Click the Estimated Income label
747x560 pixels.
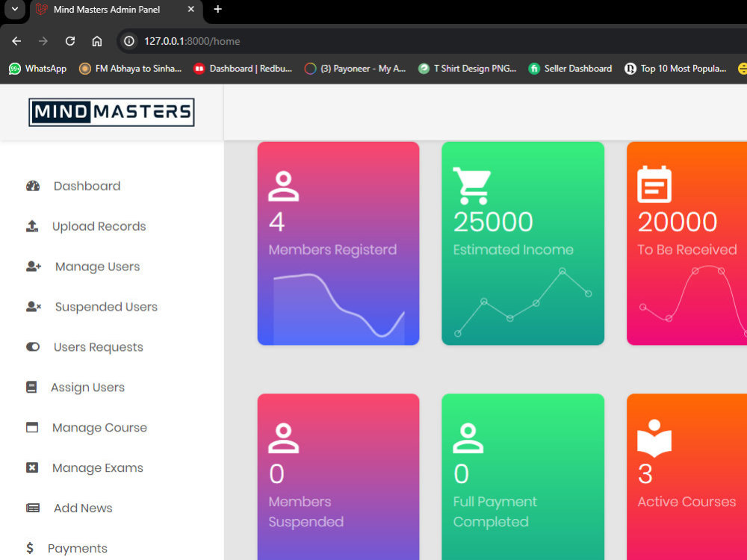513,249
